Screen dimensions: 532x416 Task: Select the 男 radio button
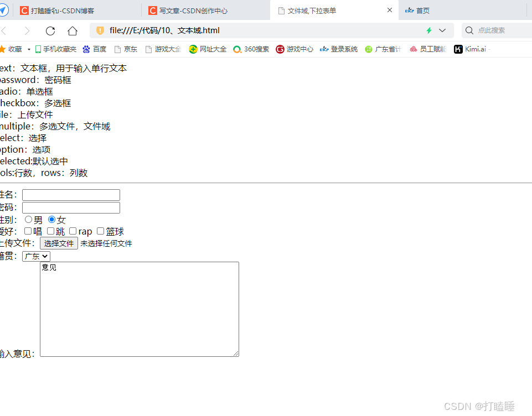(x=28, y=219)
